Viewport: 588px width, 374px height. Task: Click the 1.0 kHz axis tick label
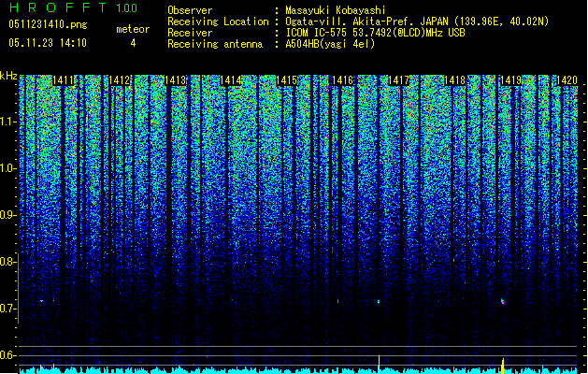coord(8,168)
